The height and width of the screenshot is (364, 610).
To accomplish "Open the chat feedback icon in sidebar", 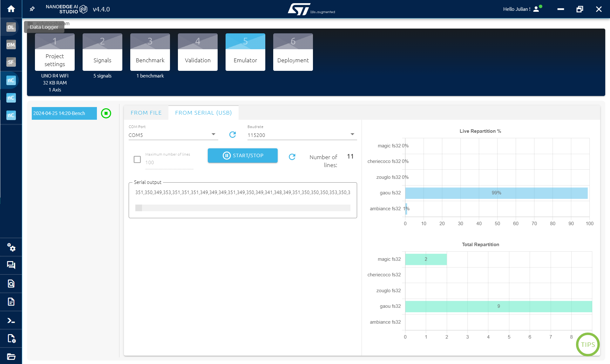I will pyautogui.click(x=11, y=265).
